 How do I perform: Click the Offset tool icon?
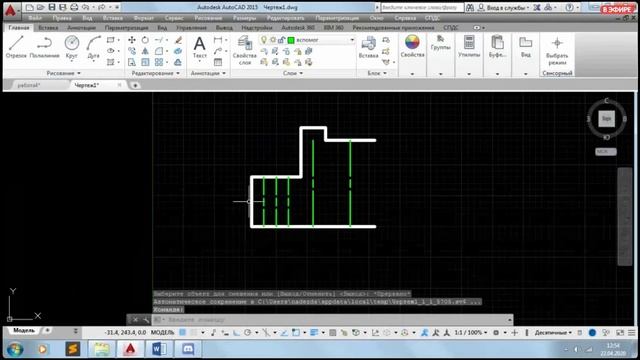[178, 62]
